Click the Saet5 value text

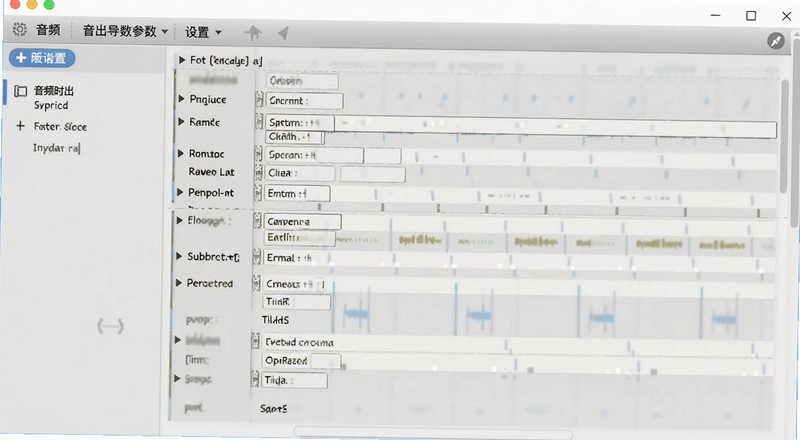click(273, 408)
